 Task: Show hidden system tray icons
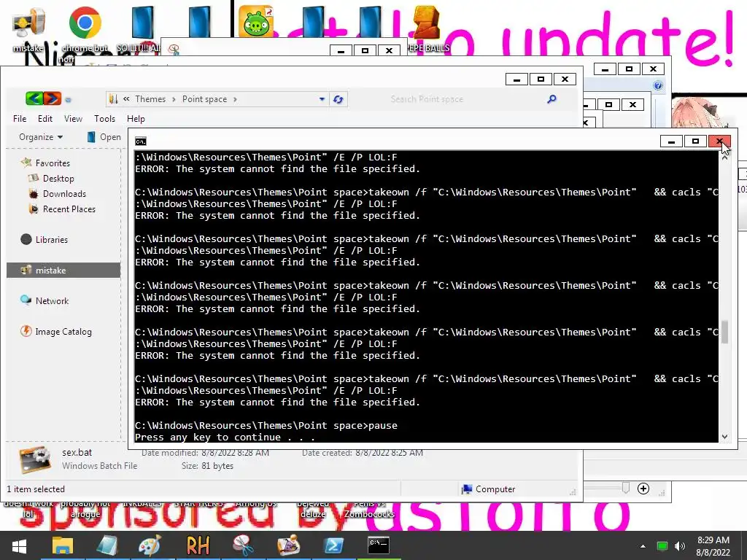click(643, 546)
